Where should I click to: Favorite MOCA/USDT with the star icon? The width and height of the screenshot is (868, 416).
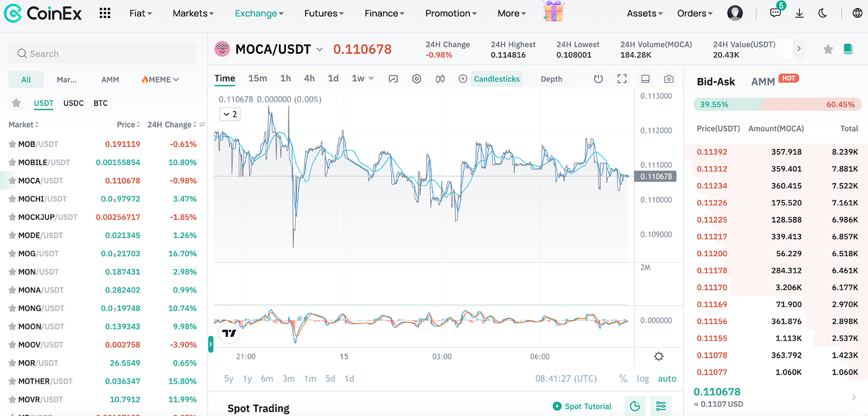pyautogui.click(x=828, y=48)
